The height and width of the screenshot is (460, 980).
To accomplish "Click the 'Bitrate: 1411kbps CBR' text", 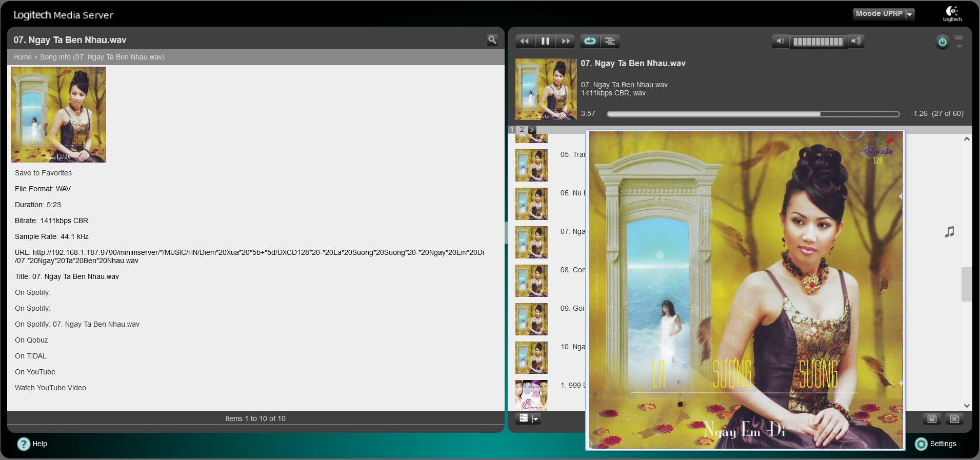I will [x=51, y=221].
